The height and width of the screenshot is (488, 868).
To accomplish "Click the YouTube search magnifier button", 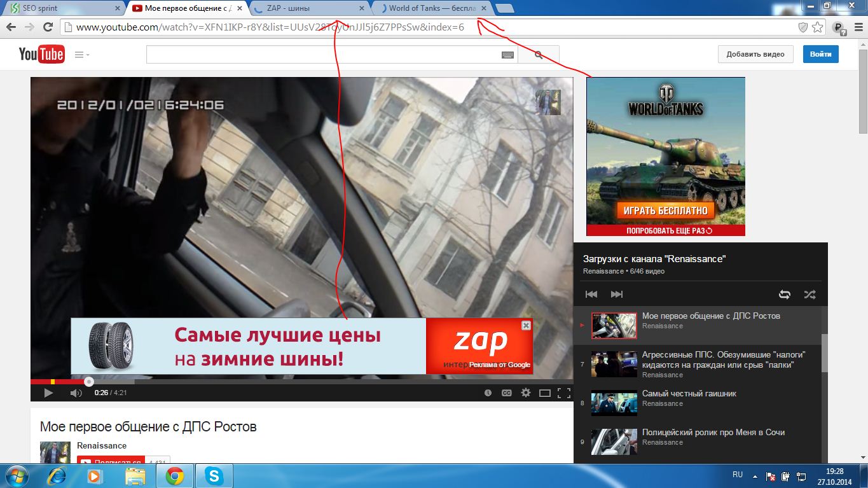I will [539, 55].
